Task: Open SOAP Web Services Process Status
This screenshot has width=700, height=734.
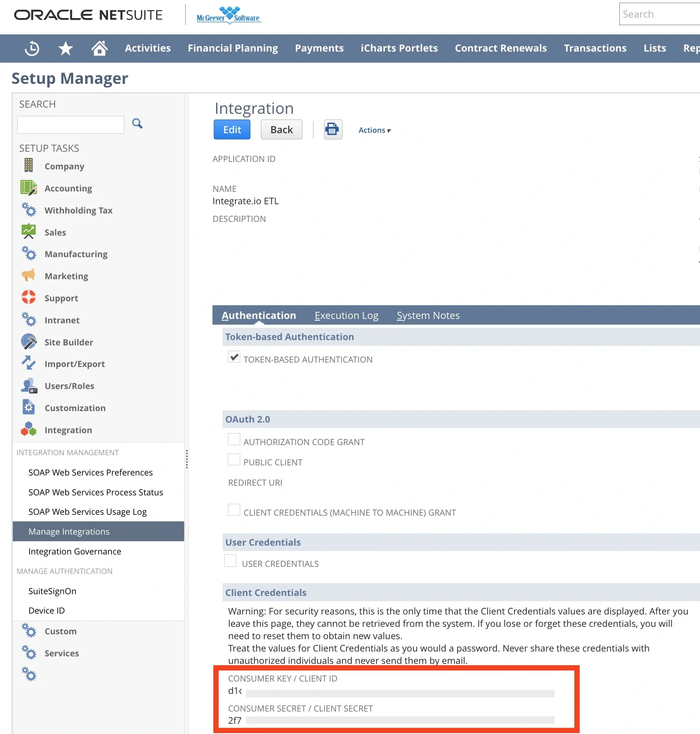Action: click(x=96, y=492)
